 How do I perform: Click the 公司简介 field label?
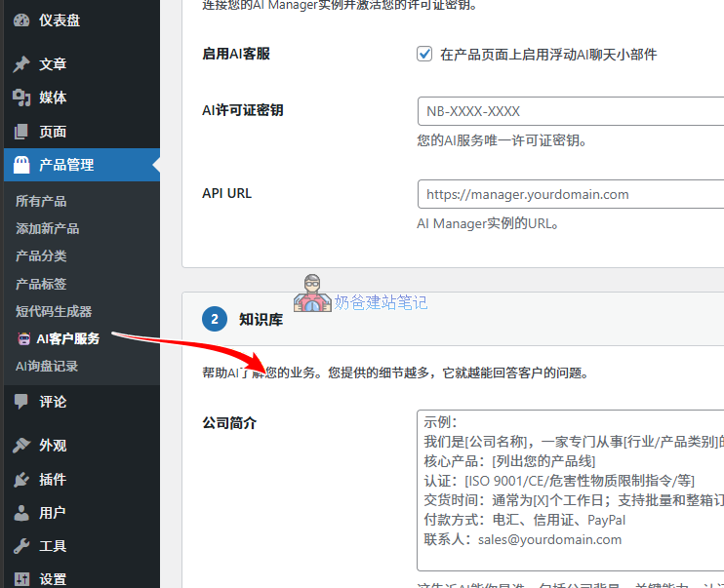point(229,423)
